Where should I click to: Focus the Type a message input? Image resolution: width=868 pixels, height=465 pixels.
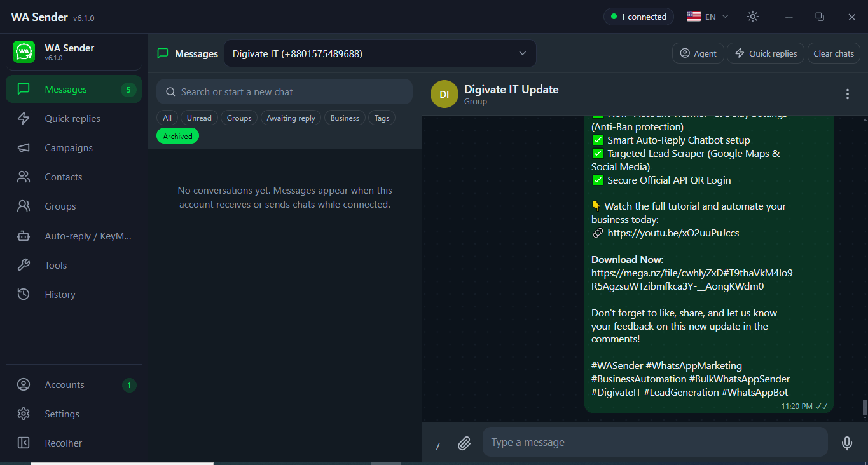(655, 442)
